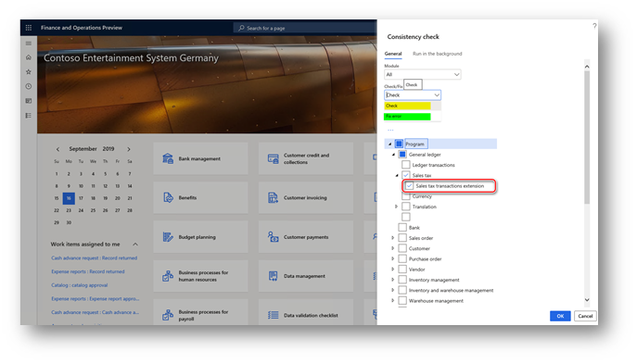Screen dimensions: 637x364
Task: Open Cash advance request Record returned link
Action: (95, 258)
